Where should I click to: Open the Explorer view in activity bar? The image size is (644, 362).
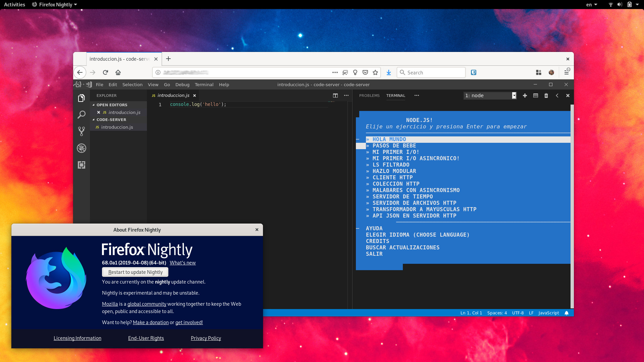coord(82,98)
